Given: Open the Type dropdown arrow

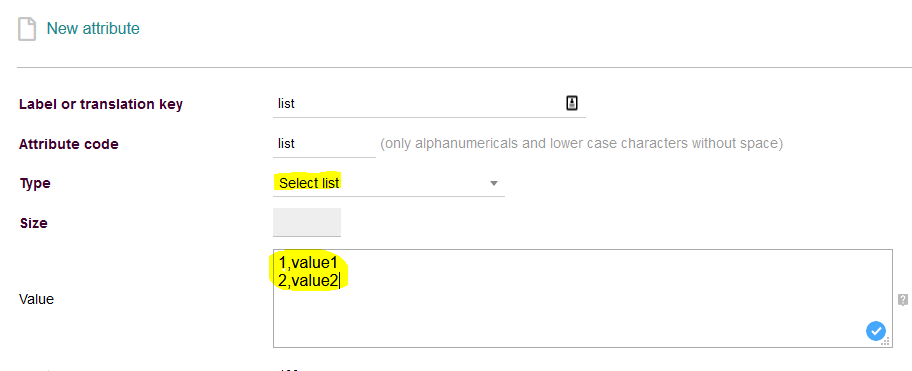Looking at the screenshot, I should click(494, 184).
